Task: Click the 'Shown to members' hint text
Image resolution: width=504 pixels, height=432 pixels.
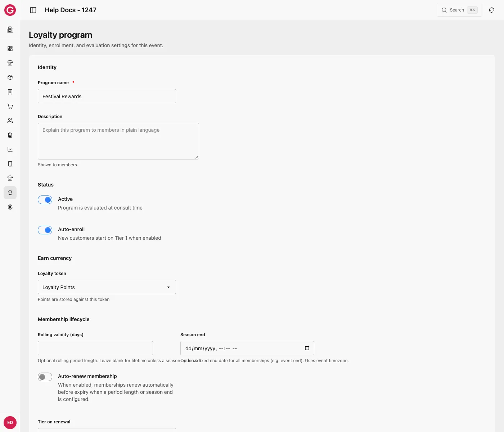Action: coord(57,165)
